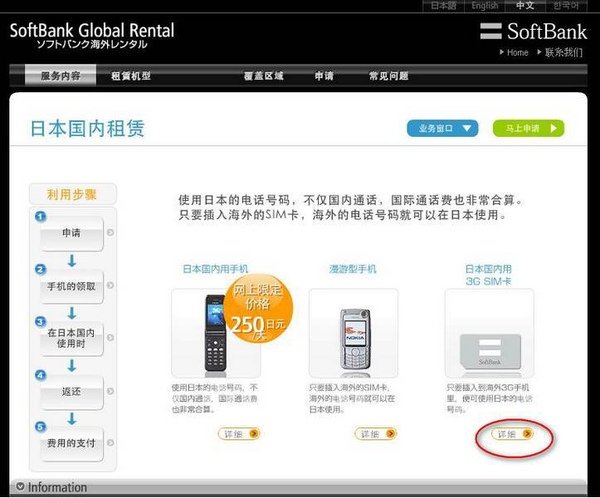The image size is (600, 498).
Task: Click the 日本国内租赁 page title
Action: point(87,128)
